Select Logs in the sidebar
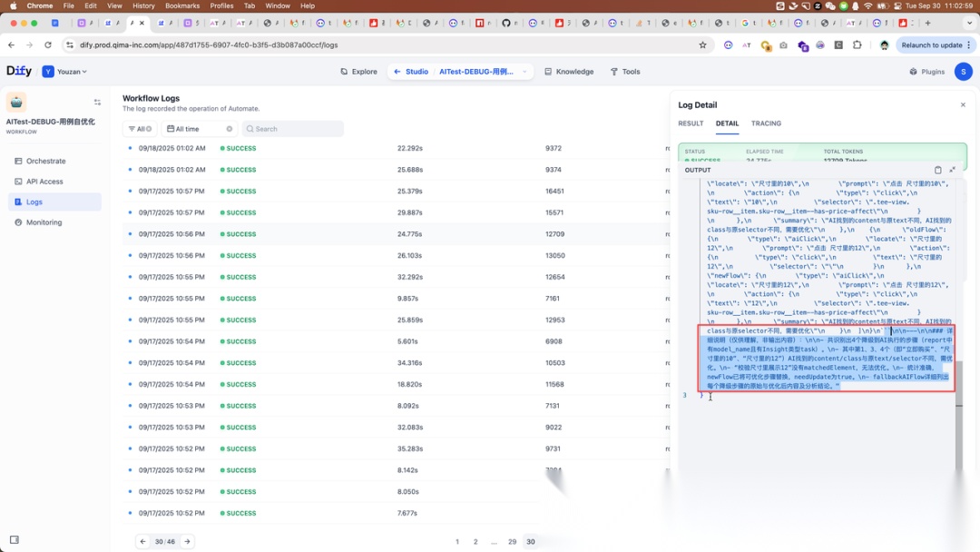Image resolution: width=980 pixels, height=552 pixels. (54, 202)
